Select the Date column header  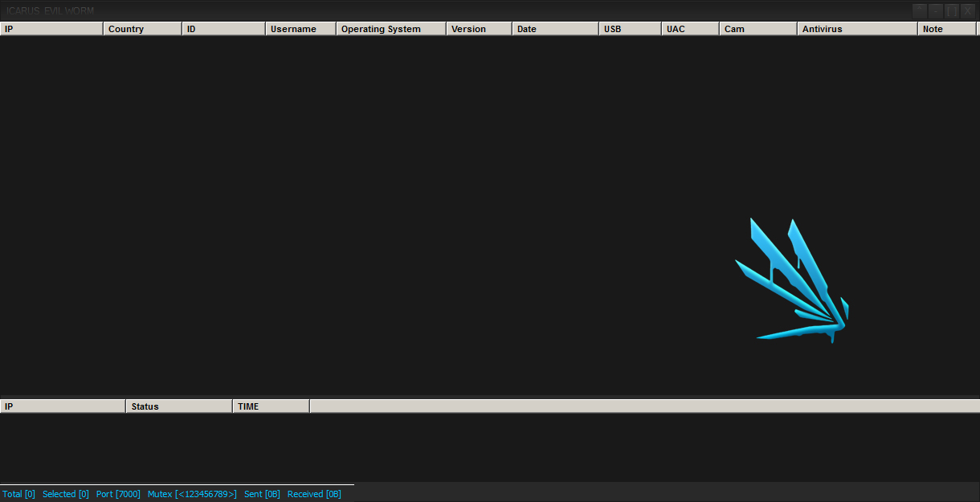tap(554, 29)
